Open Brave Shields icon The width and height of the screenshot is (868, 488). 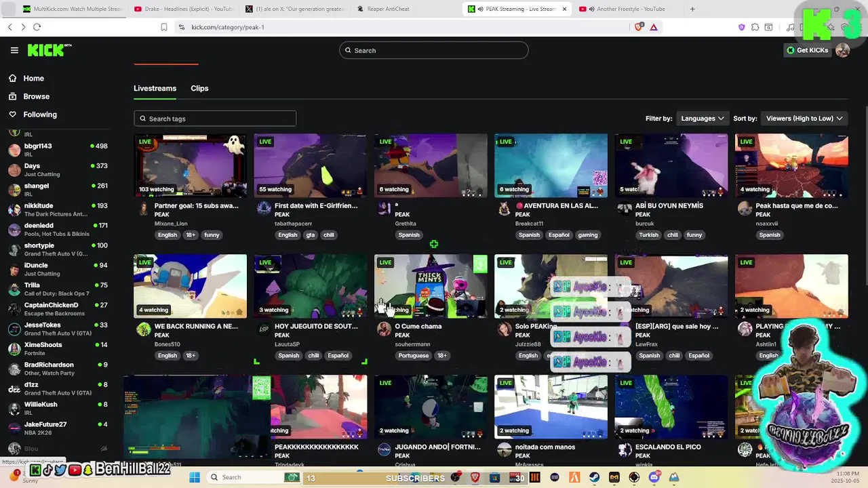(639, 27)
